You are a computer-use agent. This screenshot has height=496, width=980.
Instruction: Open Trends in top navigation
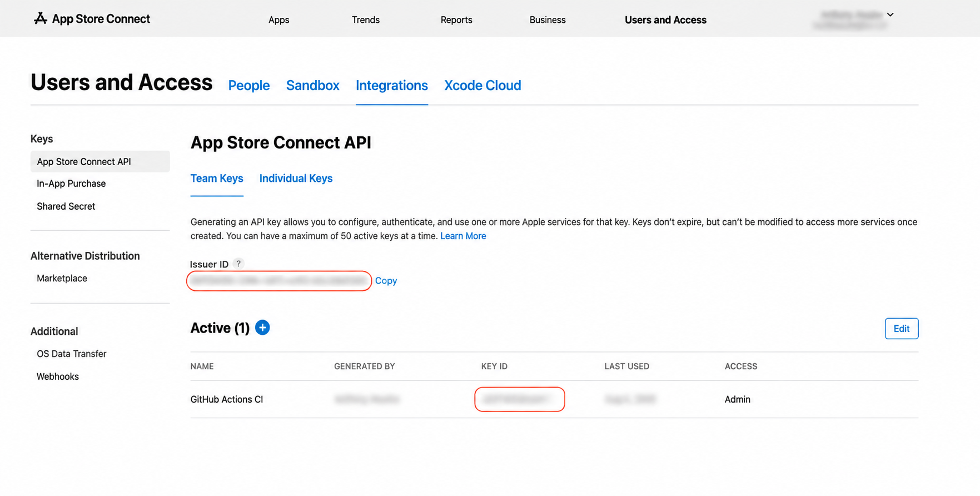click(366, 19)
